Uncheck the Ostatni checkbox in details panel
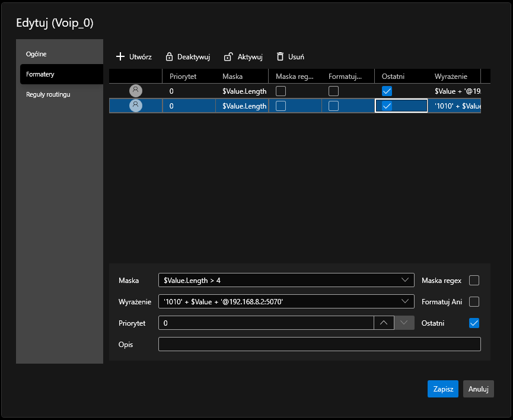 pyautogui.click(x=474, y=323)
